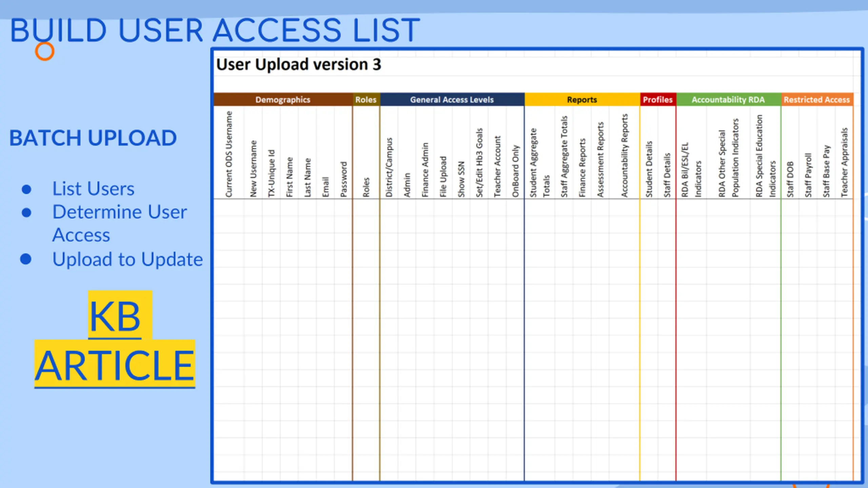Click the orange circle cursor marker
868x488 pixels.
tap(45, 51)
